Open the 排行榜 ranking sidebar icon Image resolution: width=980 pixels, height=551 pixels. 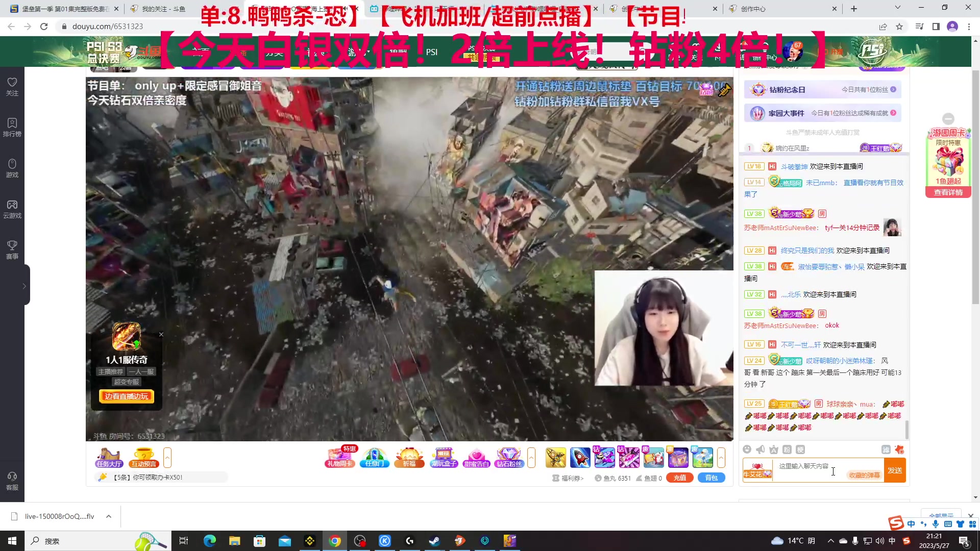[x=12, y=127]
